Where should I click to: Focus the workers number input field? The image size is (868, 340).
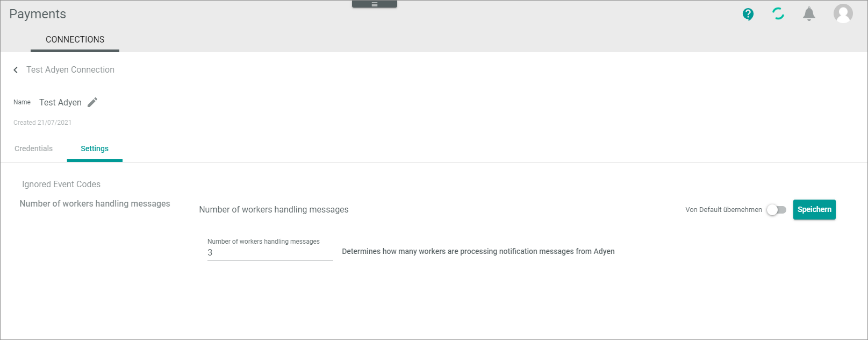click(x=270, y=252)
